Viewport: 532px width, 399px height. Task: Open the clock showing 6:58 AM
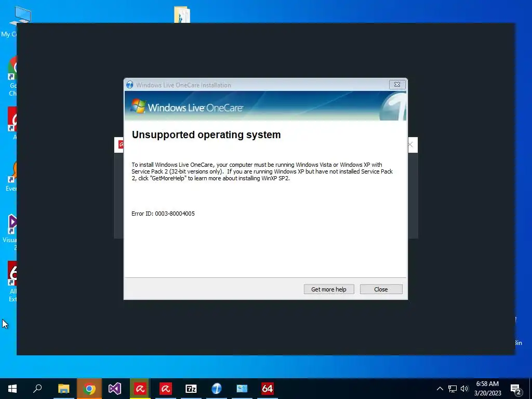[x=487, y=389]
